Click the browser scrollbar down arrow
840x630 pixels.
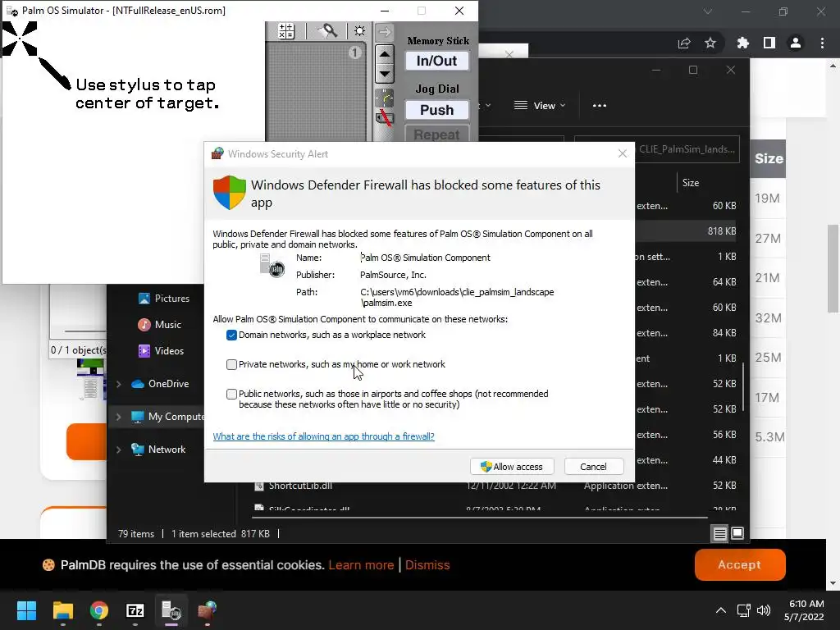point(833,583)
